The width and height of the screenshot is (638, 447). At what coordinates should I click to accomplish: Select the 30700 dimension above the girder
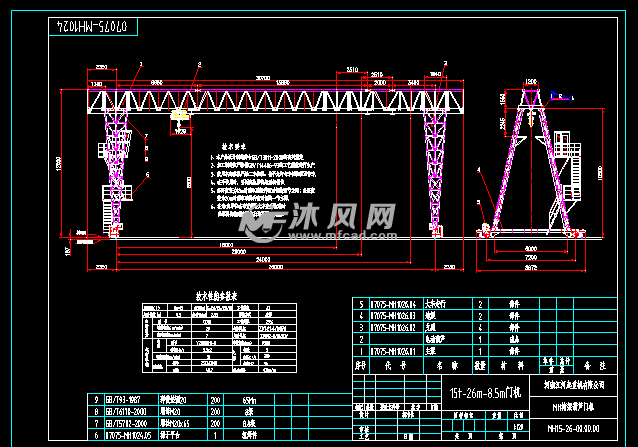pyautogui.click(x=262, y=78)
